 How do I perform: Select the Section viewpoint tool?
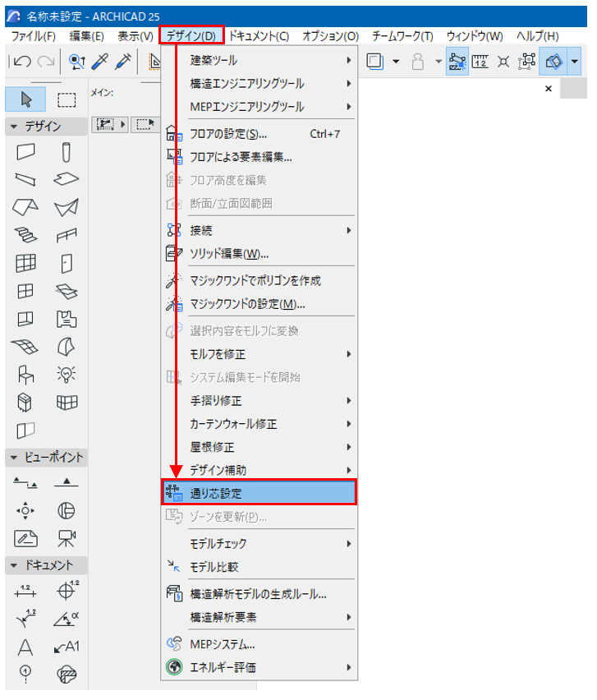(25, 483)
